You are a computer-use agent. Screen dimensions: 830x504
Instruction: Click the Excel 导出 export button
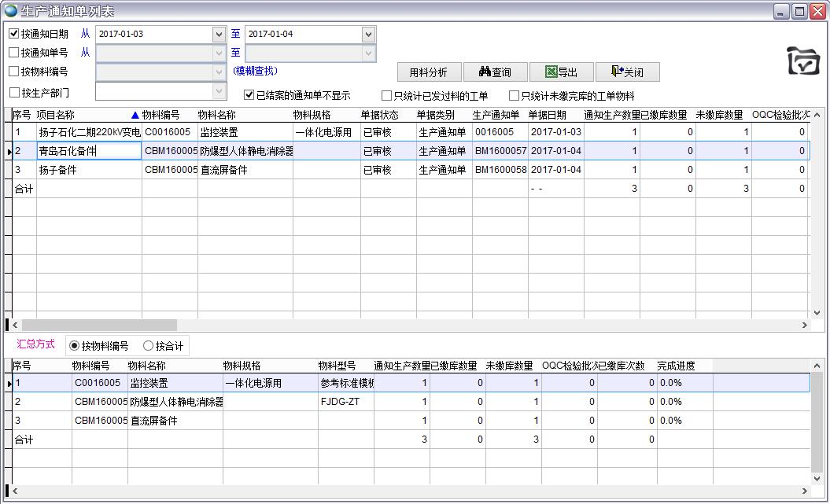(x=561, y=72)
